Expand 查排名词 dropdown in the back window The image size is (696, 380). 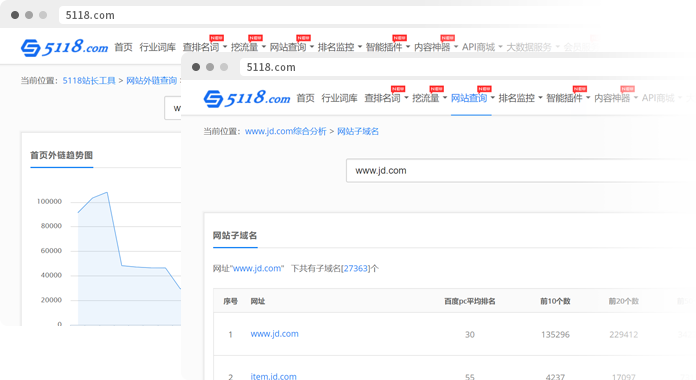click(205, 47)
